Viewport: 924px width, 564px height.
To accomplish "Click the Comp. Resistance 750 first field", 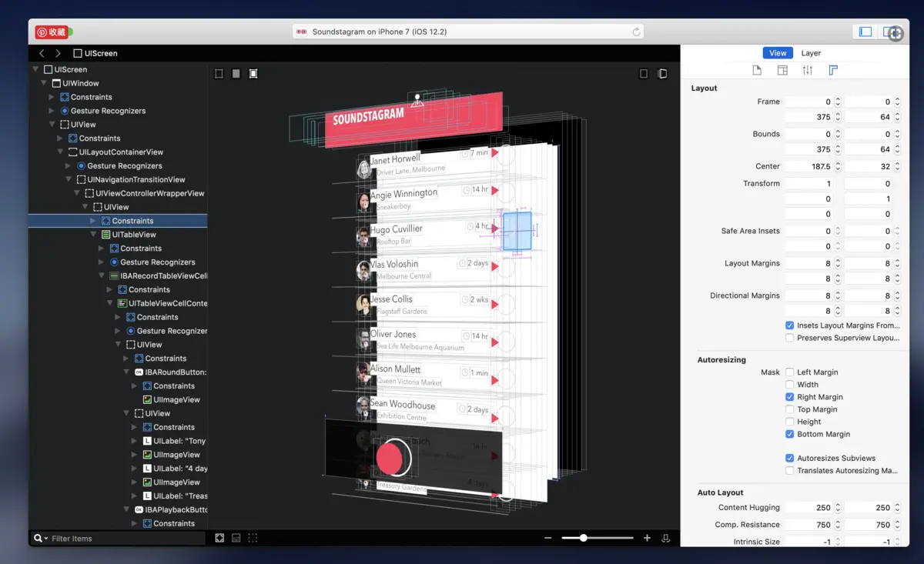I will click(808, 525).
